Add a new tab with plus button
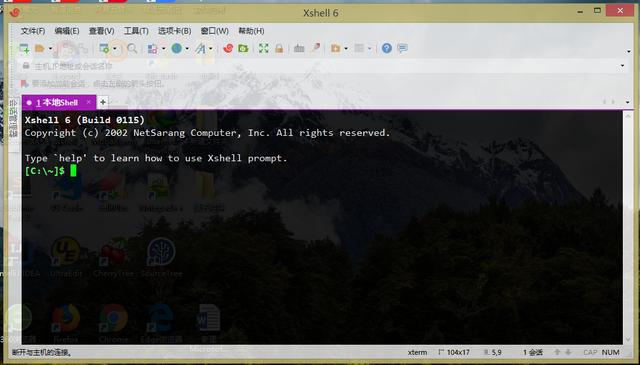 [103, 102]
